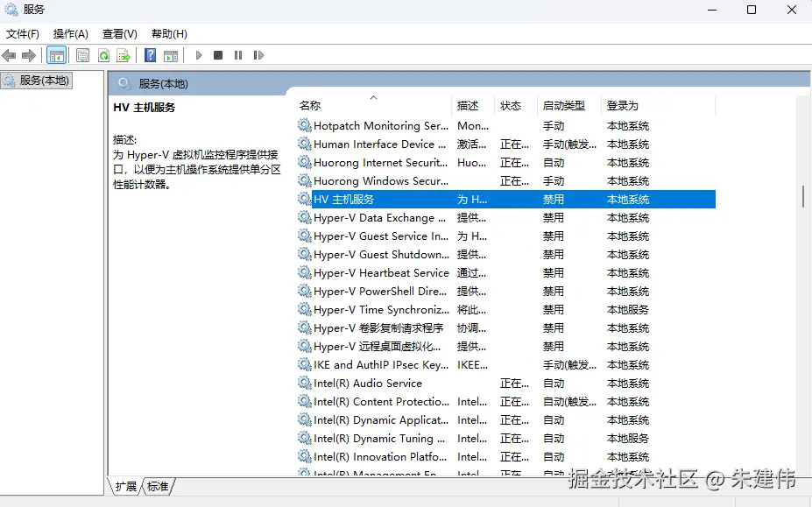This screenshot has width=812, height=507.
Task: Click 本地服务 in Hyper-V Time Synchroniz... row
Action: pos(628,310)
